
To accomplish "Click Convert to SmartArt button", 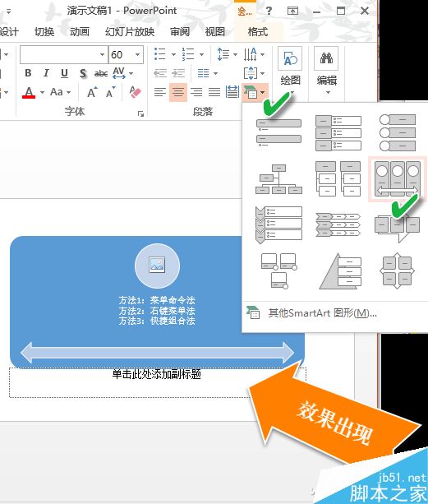I will click(254, 92).
